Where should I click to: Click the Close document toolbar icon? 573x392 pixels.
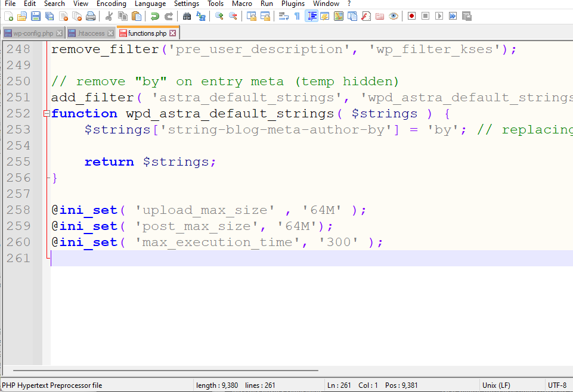point(63,16)
